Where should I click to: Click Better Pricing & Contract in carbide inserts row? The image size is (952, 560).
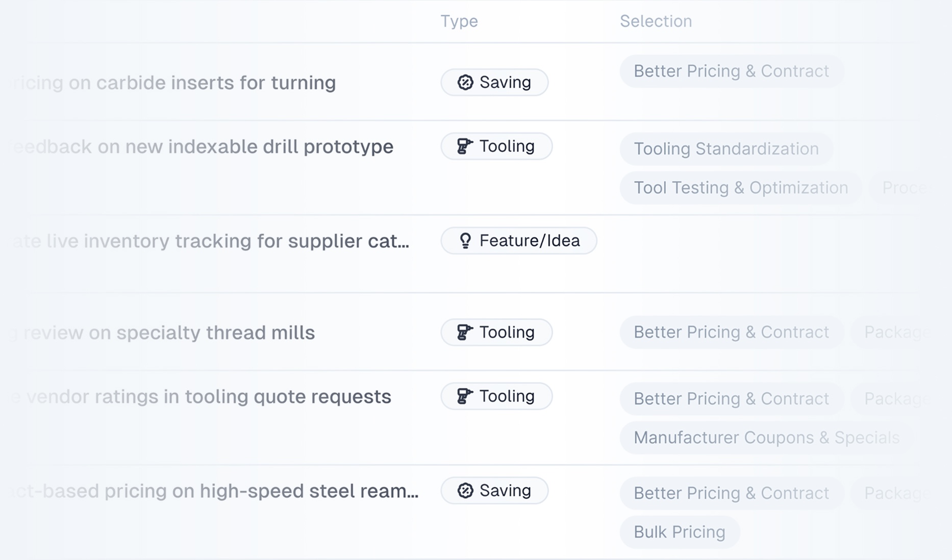coord(731,71)
